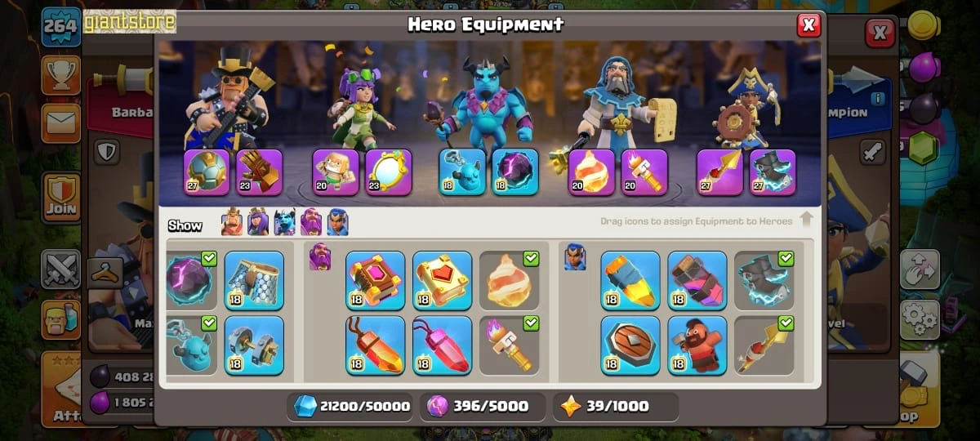
Task: Close the Hero Equipment window
Action: [808, 25]
